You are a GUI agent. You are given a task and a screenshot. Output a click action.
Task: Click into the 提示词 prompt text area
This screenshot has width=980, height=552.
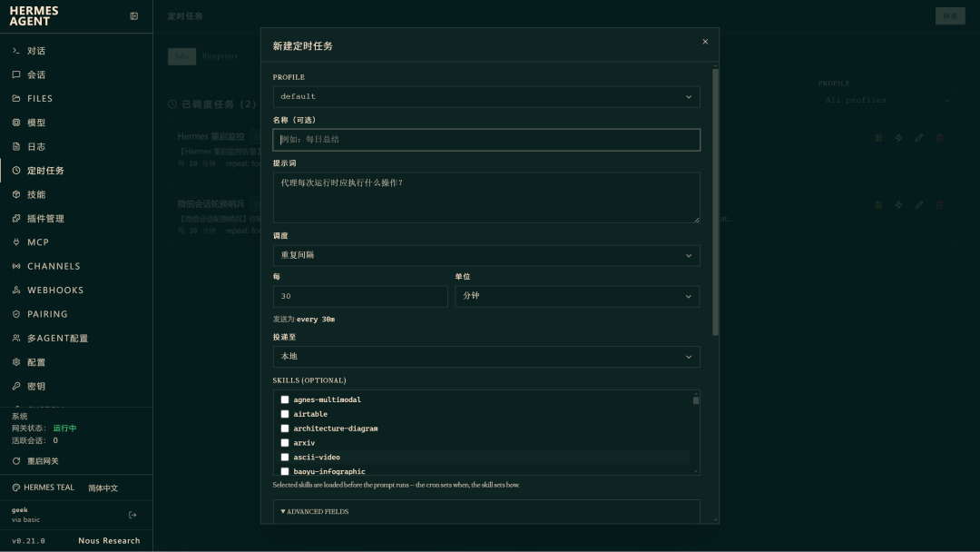tap(486, 198)
